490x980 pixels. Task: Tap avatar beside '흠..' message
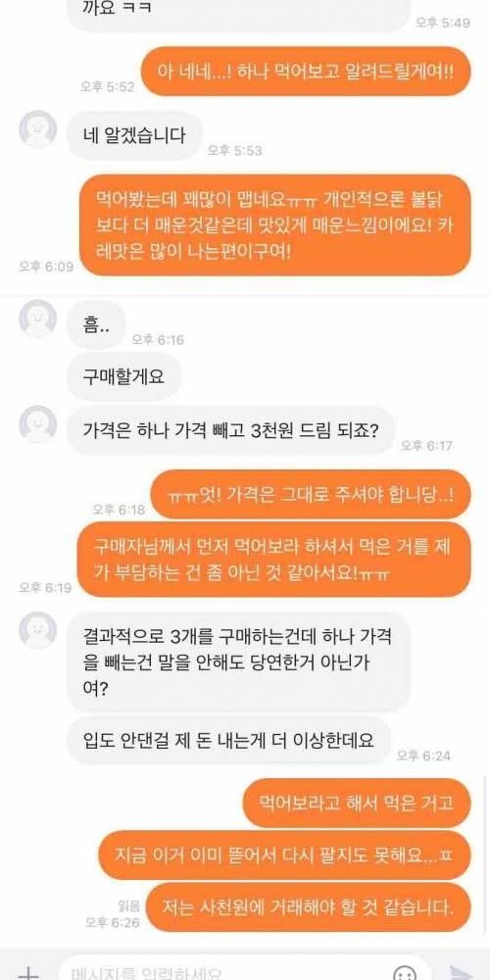point(37,318)
